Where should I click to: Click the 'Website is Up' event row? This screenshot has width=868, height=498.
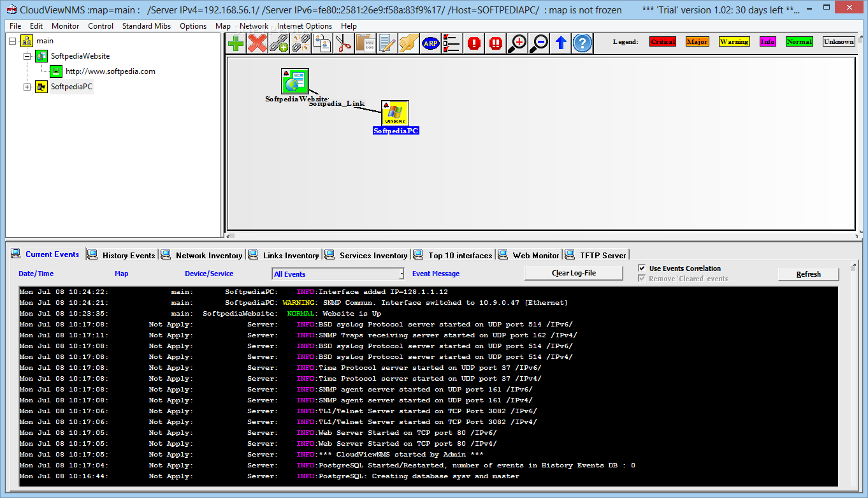coord(428,313)
